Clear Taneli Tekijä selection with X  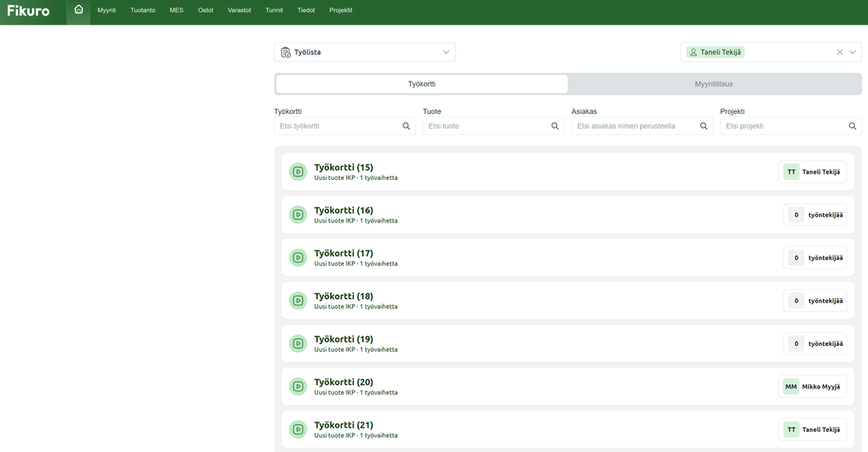(839, 52)
